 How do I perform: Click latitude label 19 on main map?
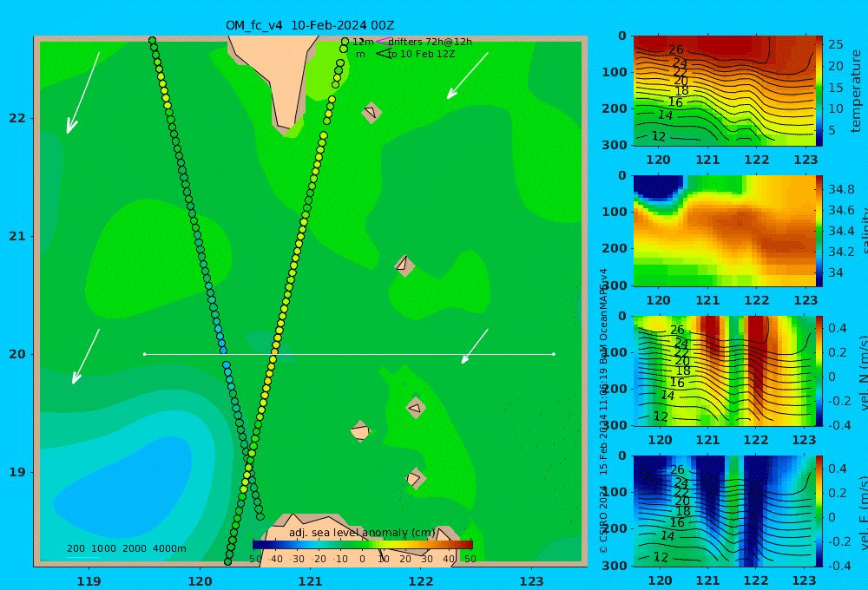click(x=17, y=472)
